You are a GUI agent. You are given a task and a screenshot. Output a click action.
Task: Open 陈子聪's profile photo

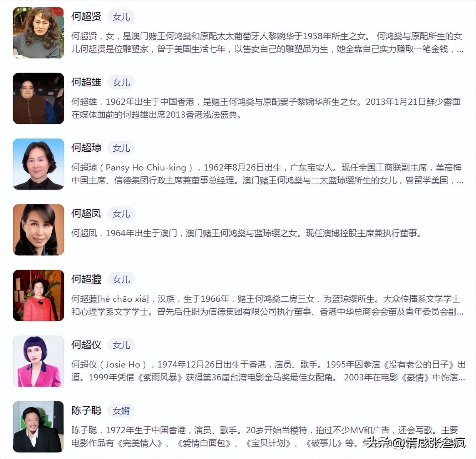point(39,427)
